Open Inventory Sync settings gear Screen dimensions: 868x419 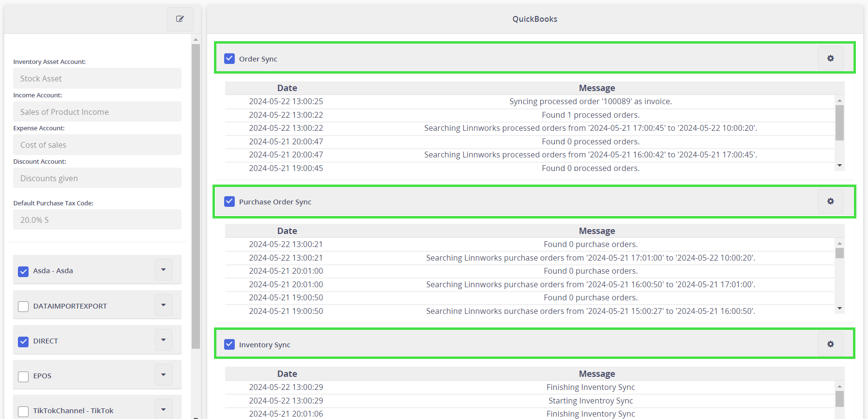click(830, 344)
